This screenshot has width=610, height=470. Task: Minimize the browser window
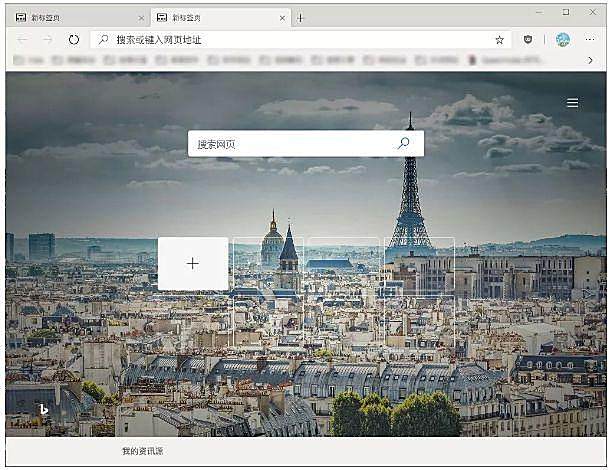click(x=539, y=12)
